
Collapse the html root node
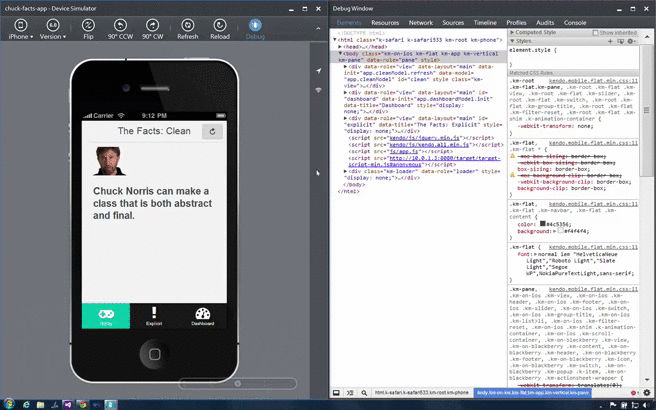[335, 40]
